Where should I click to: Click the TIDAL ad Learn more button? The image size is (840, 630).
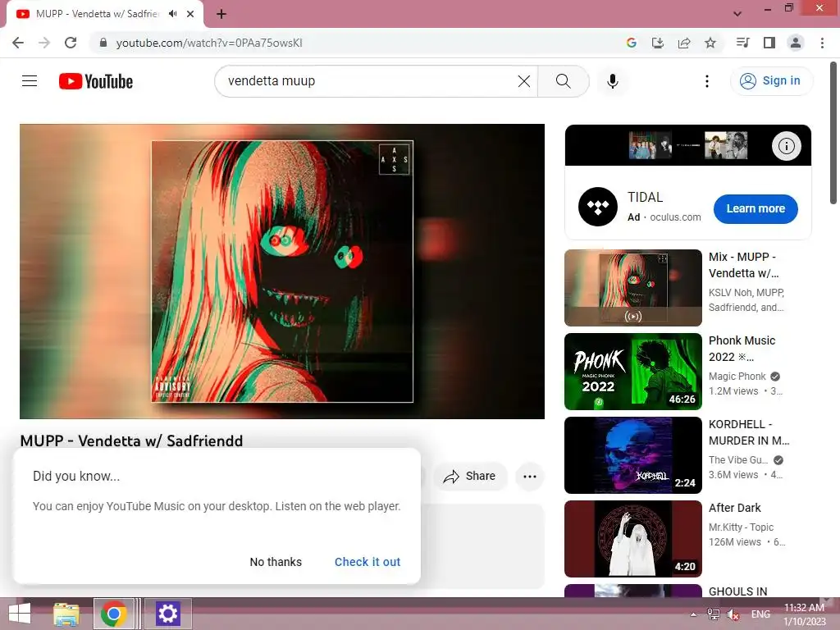756,208
